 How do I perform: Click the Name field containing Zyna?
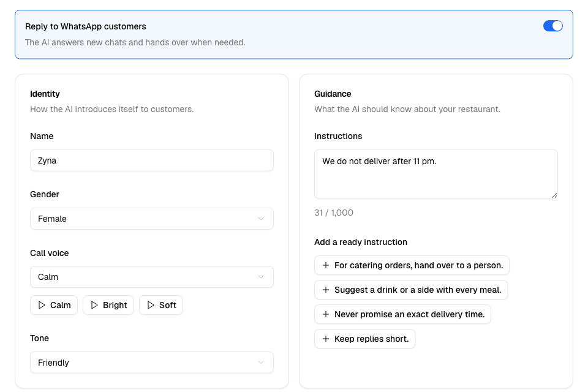(152, 160)
